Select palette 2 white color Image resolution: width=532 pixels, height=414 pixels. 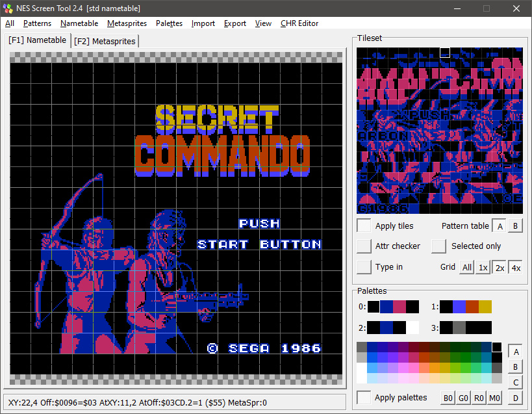click(412, 328)
